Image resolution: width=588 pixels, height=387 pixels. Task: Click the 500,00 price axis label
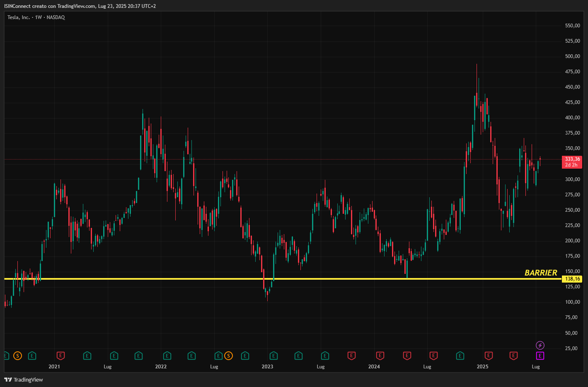pyautogui.click(x=572, y=56)
